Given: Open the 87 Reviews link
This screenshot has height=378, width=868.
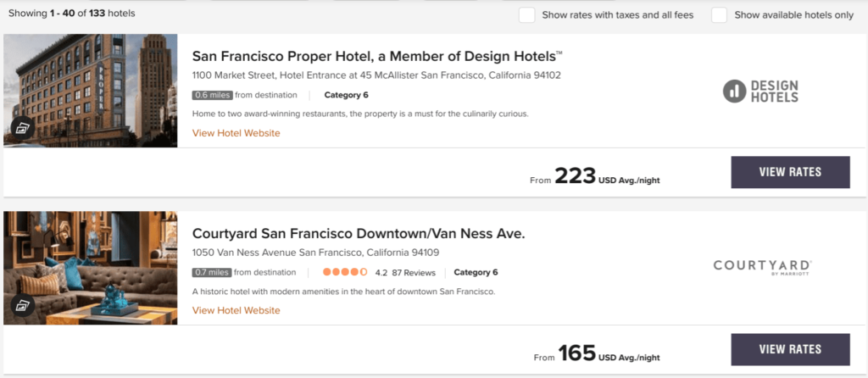Looking at the screenshot, I should (x=414, y=273).
